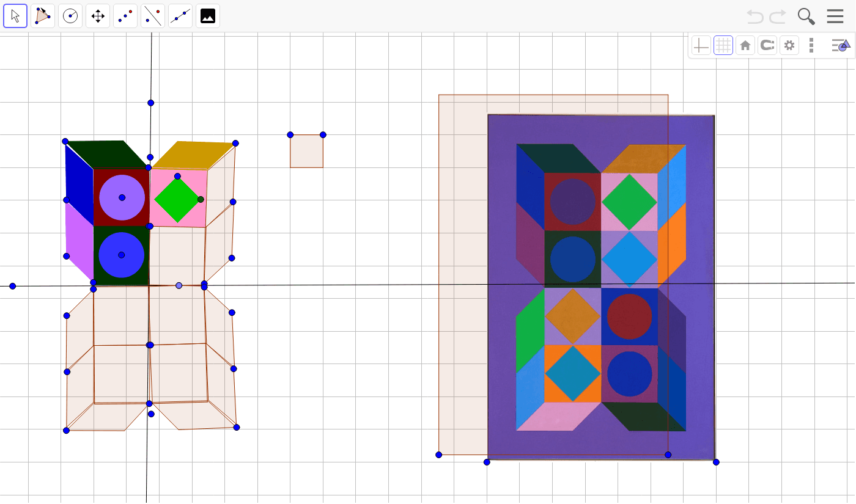This screenshot has height=504, width=856.
Task: Open the main hamburger menu
Action: [x=835, y=16]
